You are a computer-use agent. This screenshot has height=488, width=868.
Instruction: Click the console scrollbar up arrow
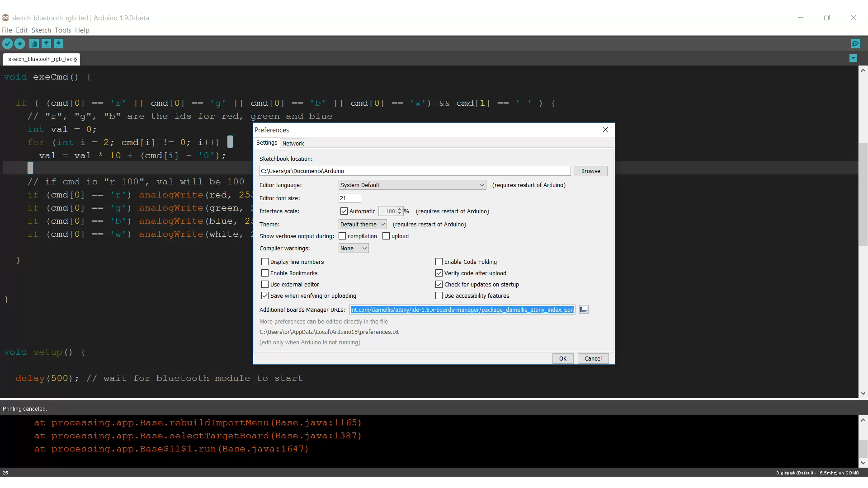[x=863, y=420]
